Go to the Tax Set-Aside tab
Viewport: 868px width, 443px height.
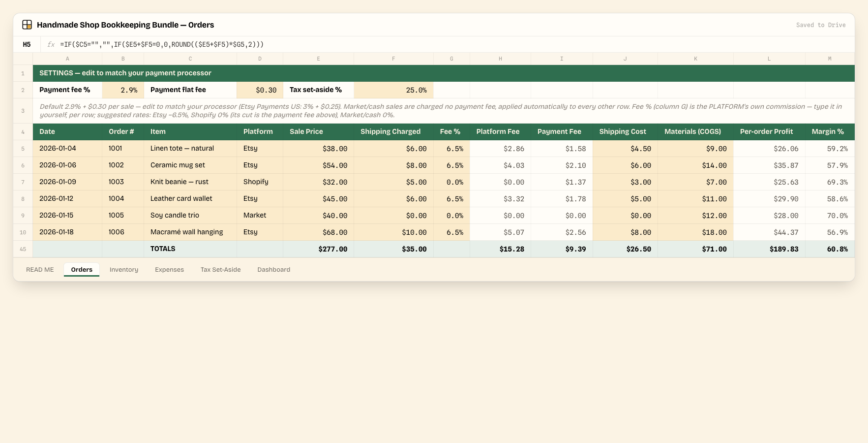point(221,270)
